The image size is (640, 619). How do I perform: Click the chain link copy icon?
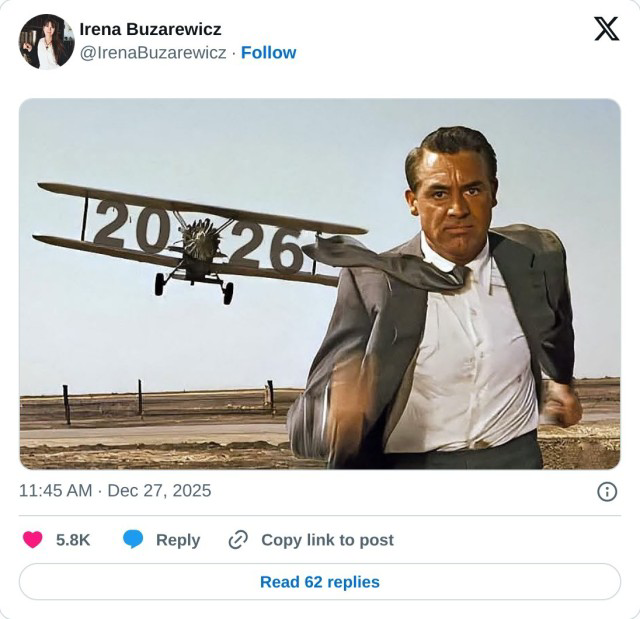coord(238,540)
